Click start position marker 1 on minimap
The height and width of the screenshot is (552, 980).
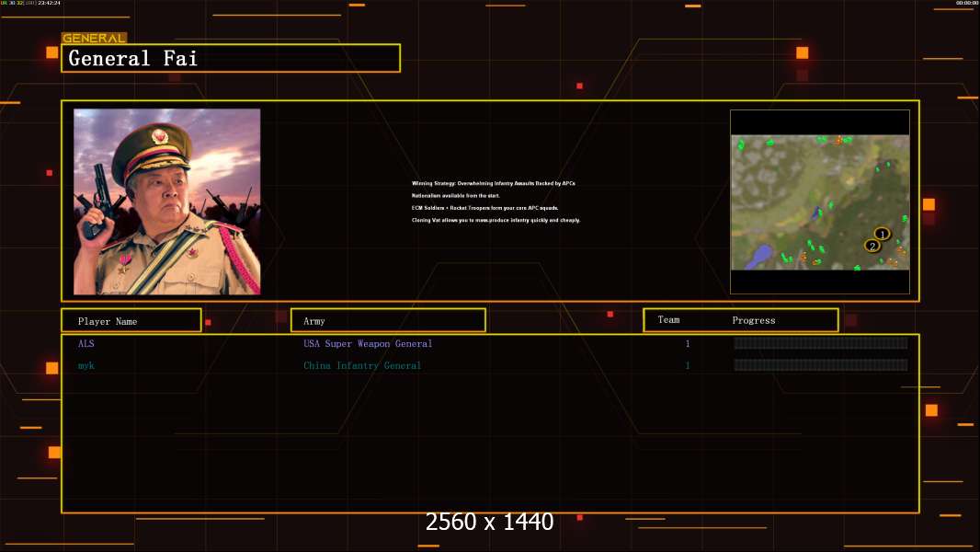tap(882, 234)
